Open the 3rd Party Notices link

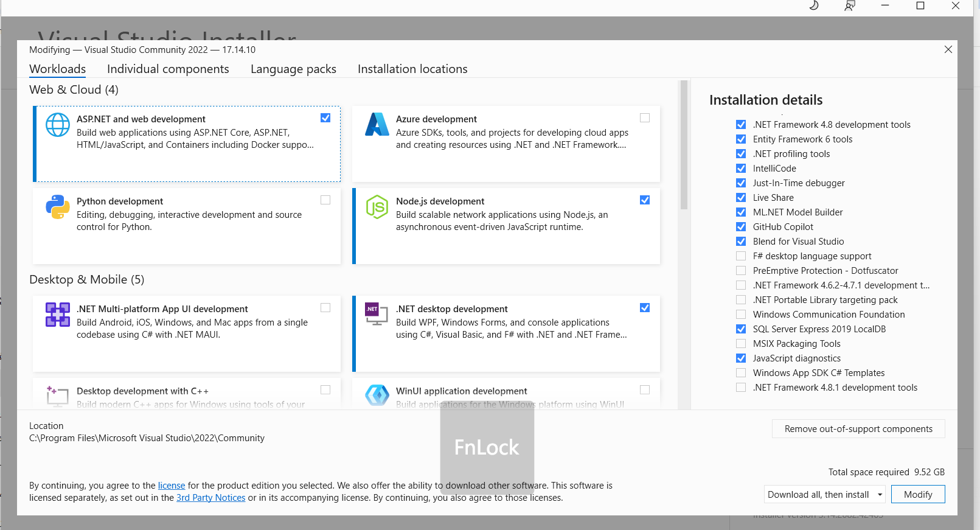pos(211,498)
